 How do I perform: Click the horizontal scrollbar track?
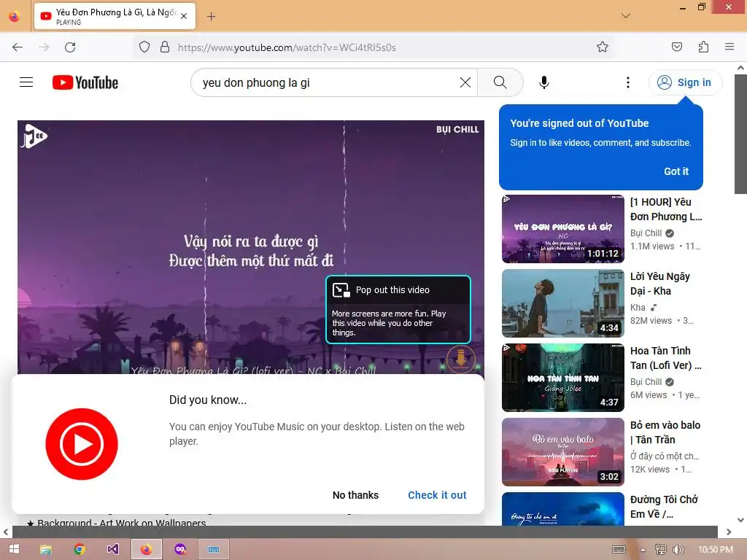point(365,532)
